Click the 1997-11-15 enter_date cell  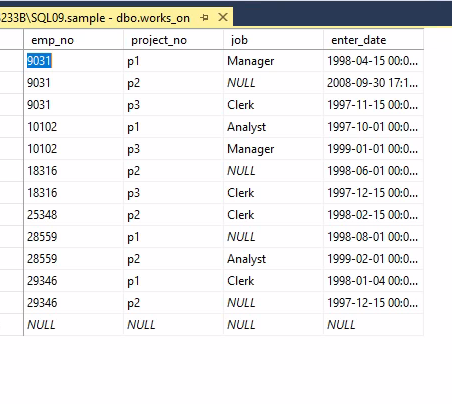[x=373, y=105]
